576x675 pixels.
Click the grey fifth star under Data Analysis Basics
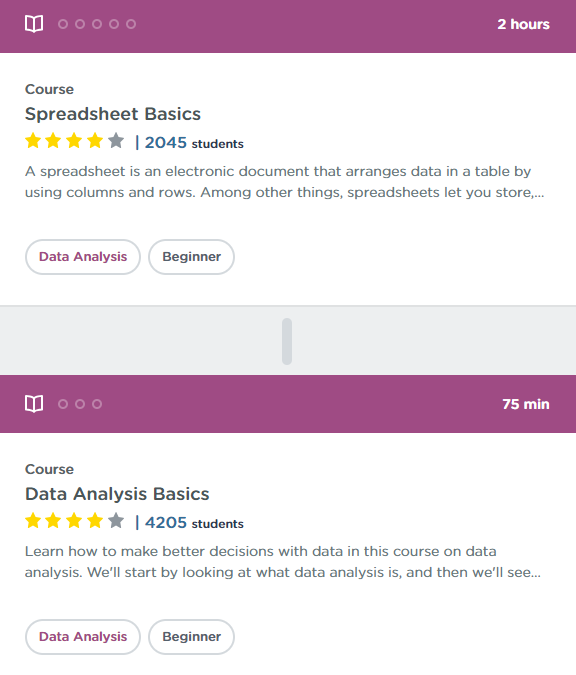pos(116,521)
